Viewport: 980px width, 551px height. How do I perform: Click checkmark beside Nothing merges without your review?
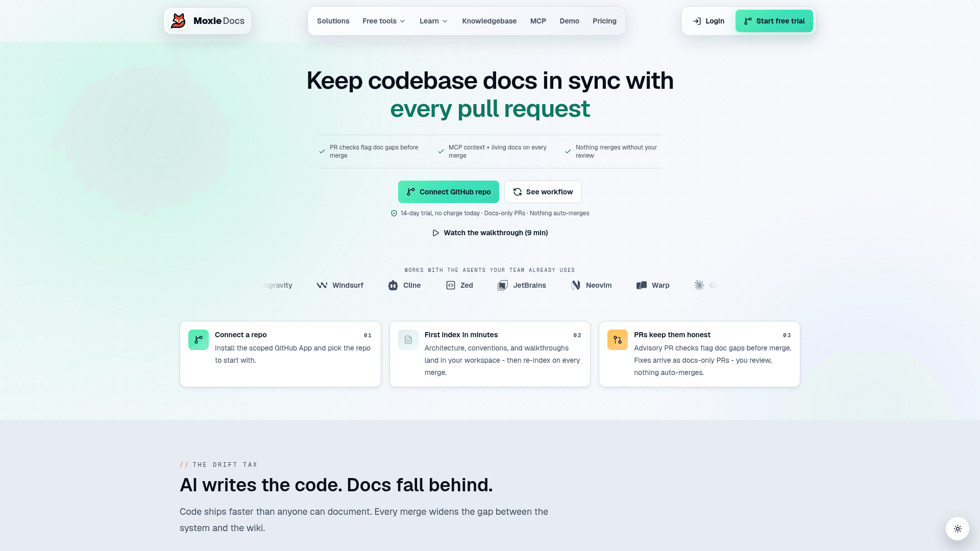568,152
